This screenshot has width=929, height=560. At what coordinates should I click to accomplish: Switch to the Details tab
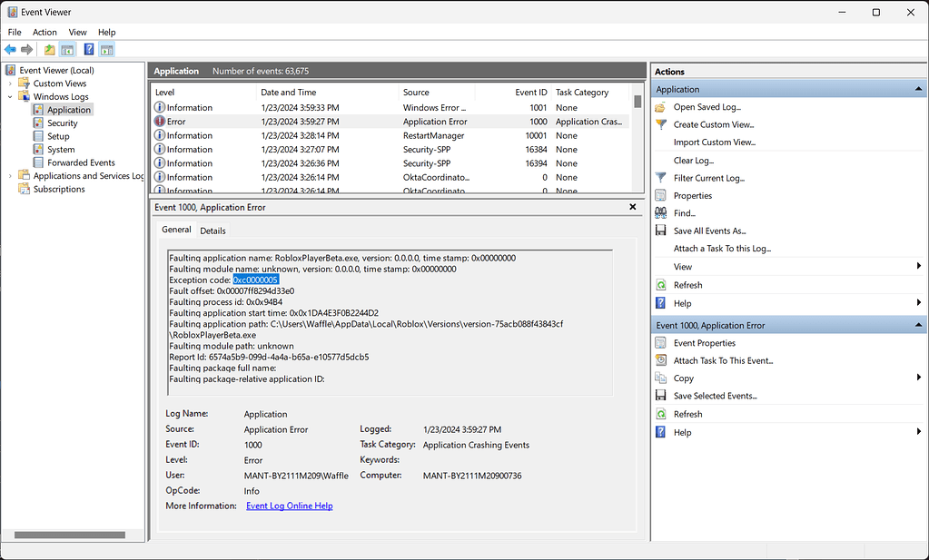[x=212, y=230]
